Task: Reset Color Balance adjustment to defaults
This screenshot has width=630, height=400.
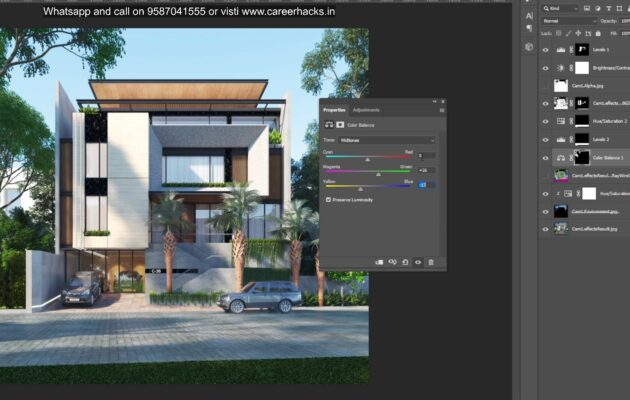Action: click(x=405, y=262)
